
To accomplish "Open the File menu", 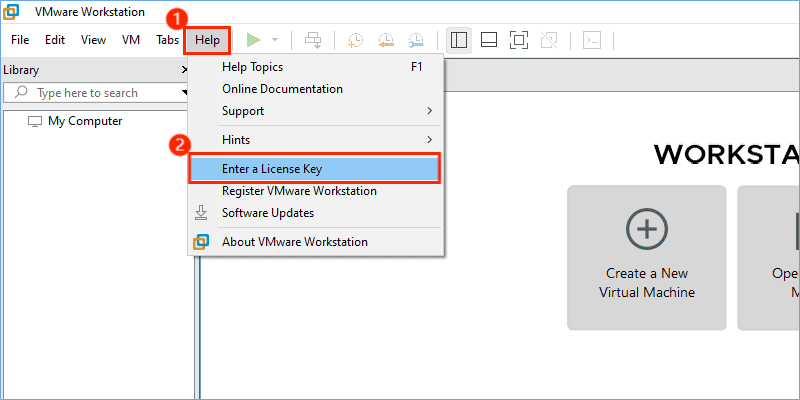I will coord(20,40).
